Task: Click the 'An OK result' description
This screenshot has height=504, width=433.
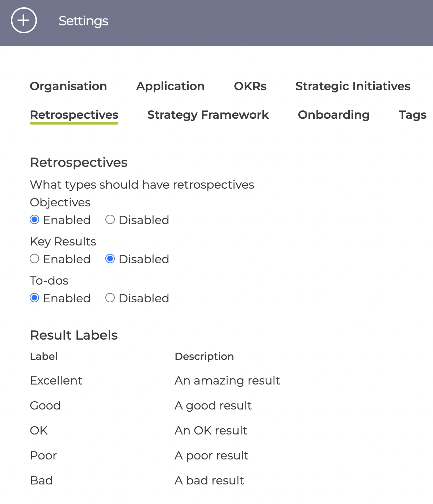Action: coord(211,430)
